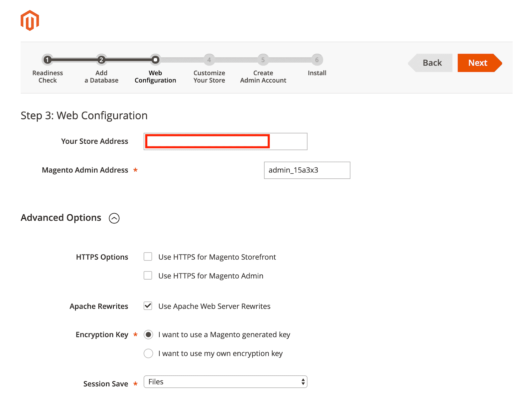The height and width of the screenshot is (399, 532).
Task: Choose my own encryption key radio
Action: click(148, 353)
